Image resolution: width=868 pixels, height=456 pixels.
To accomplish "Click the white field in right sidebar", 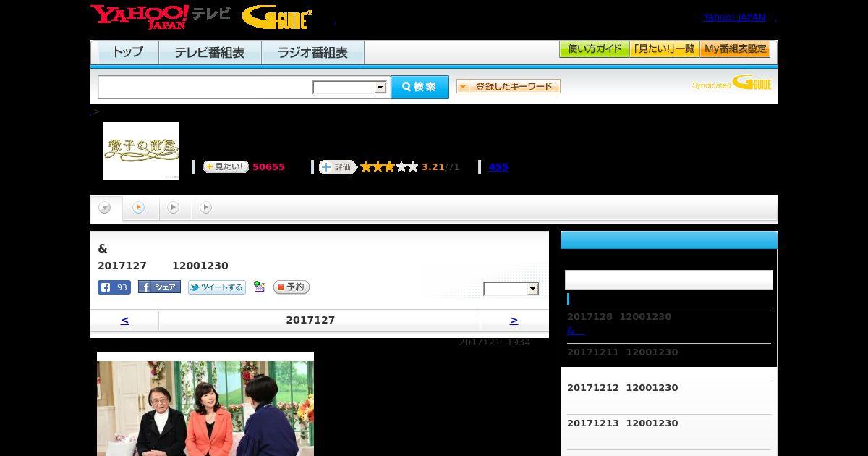I will (669, 280).
